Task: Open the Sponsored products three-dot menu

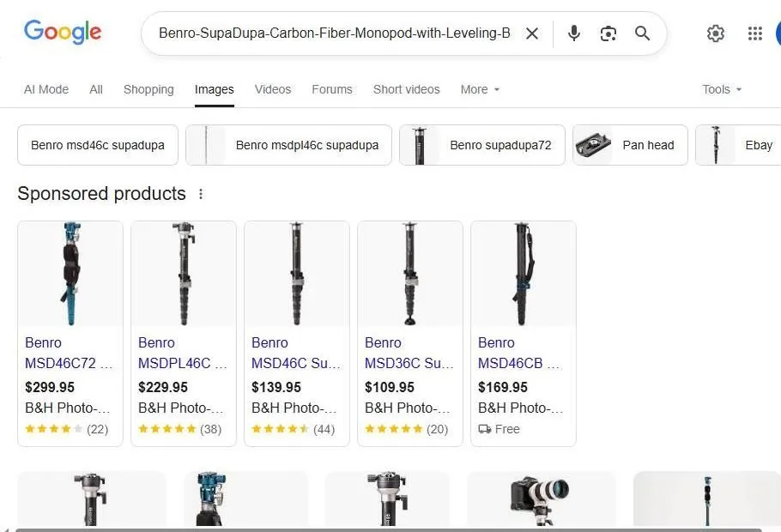Action: click(200, 194)
